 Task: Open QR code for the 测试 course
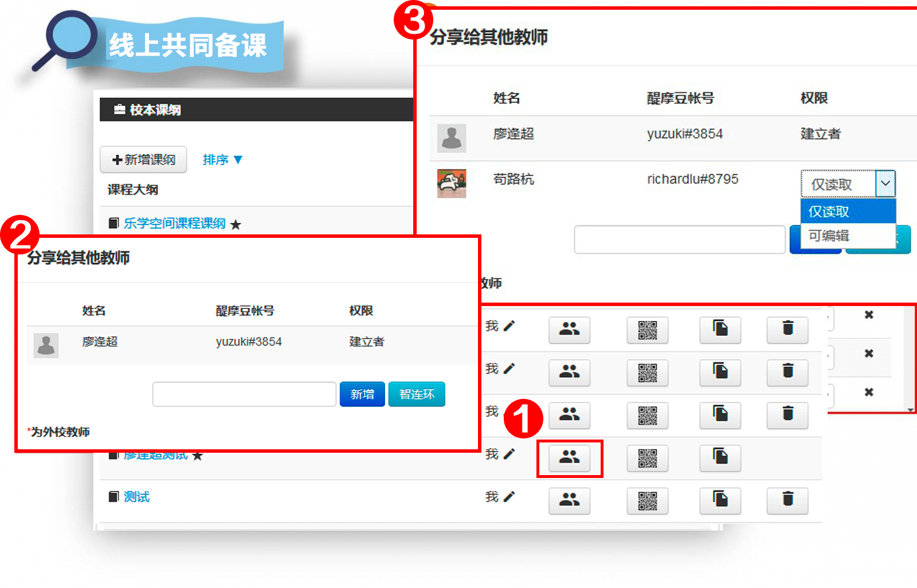(648, 500)
